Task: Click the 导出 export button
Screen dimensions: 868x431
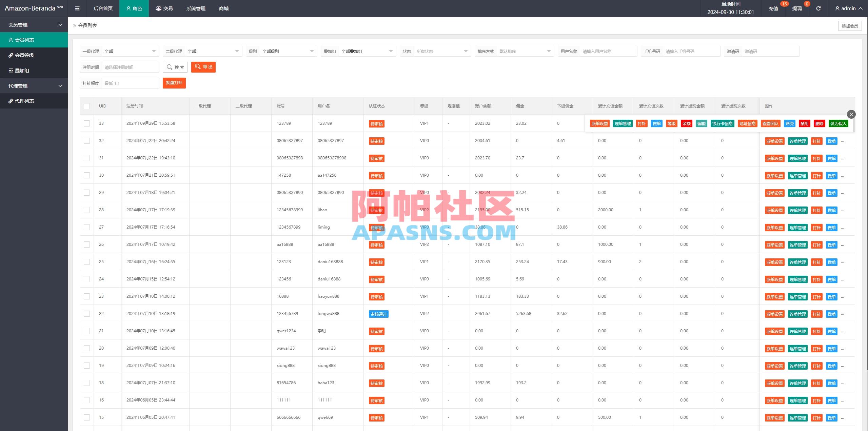Action: pyautogui.click(x=203, y=67)
